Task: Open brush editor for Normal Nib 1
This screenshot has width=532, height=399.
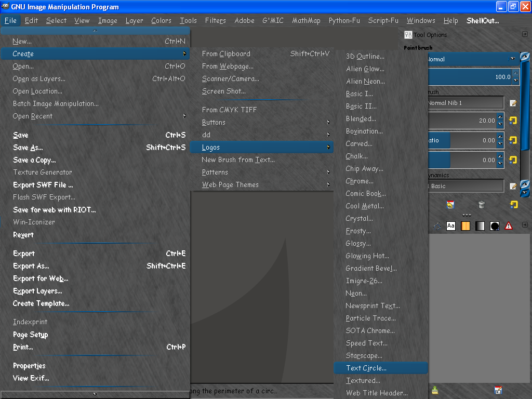Action: pyautogui.click(x=513, y=103)
